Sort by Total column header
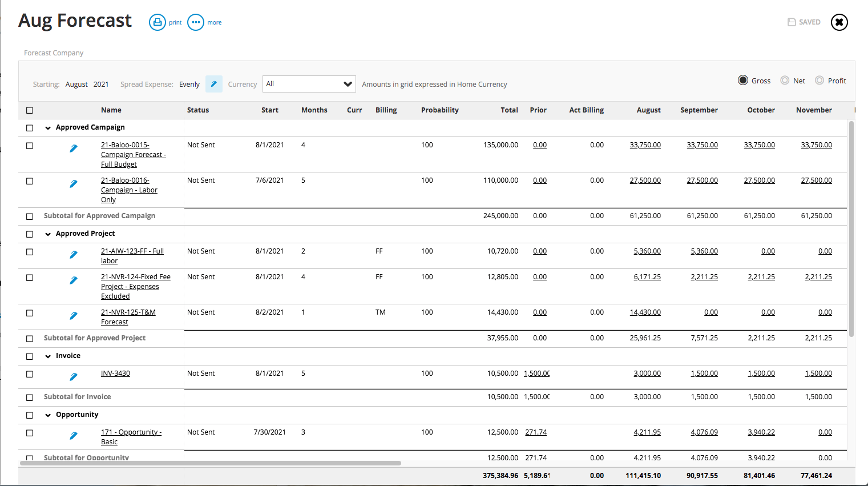The height and width of the screenshot is (486, 868). (510, 110)
